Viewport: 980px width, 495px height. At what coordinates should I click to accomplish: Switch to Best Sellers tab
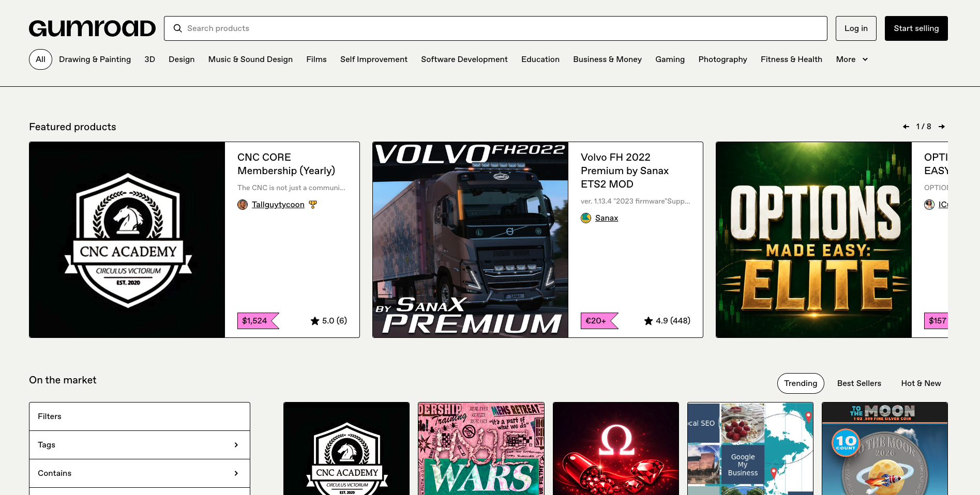(x=859, y=383)
